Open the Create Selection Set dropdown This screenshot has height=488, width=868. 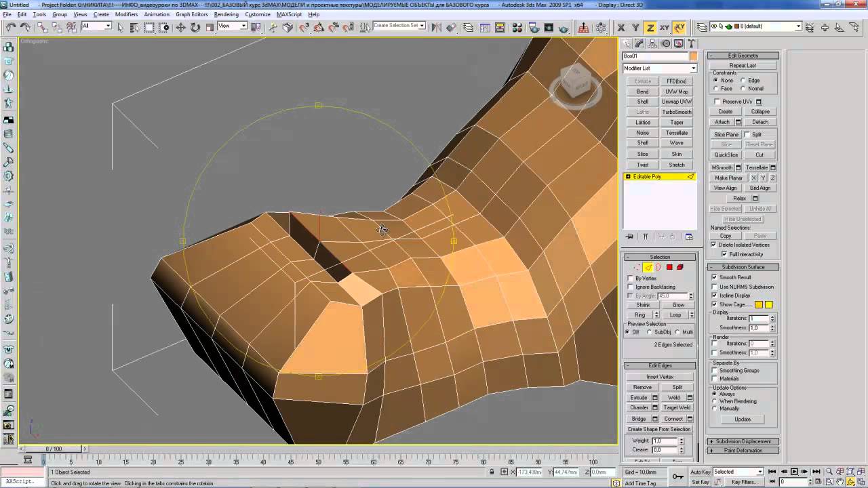(399, 26)
